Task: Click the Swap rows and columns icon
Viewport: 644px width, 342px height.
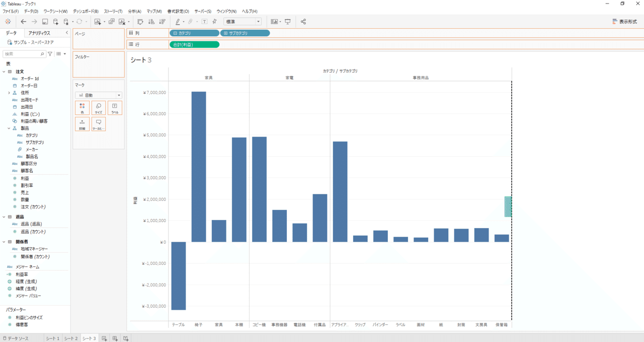Action: click(140, 22)
